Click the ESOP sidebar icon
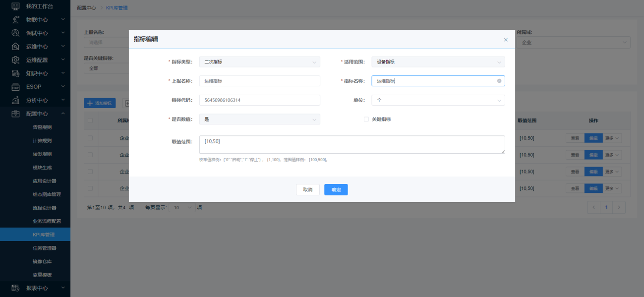This screenshot has height=297, width=644. point(15,87)
